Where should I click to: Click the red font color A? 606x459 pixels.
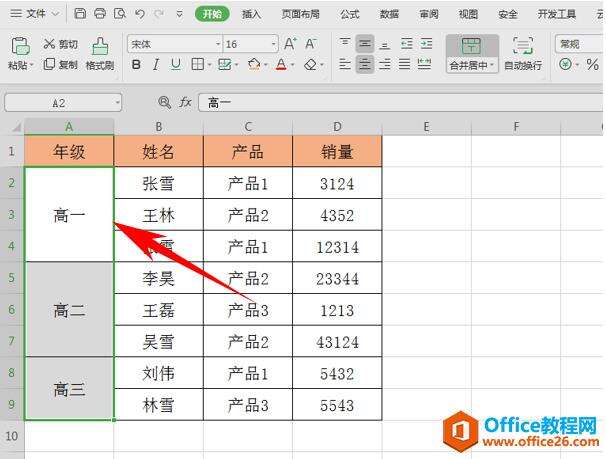coord(281,64)
